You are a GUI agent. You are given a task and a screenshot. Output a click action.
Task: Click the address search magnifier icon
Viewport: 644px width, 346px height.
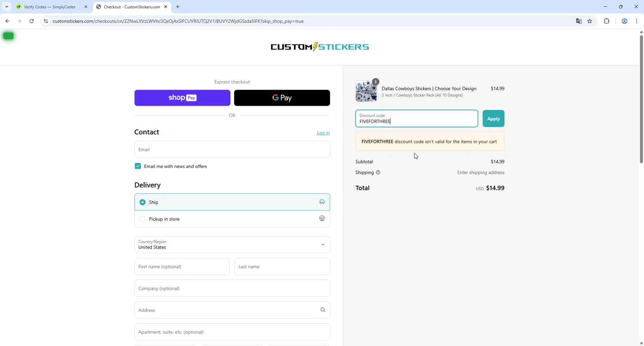point(323,310)
